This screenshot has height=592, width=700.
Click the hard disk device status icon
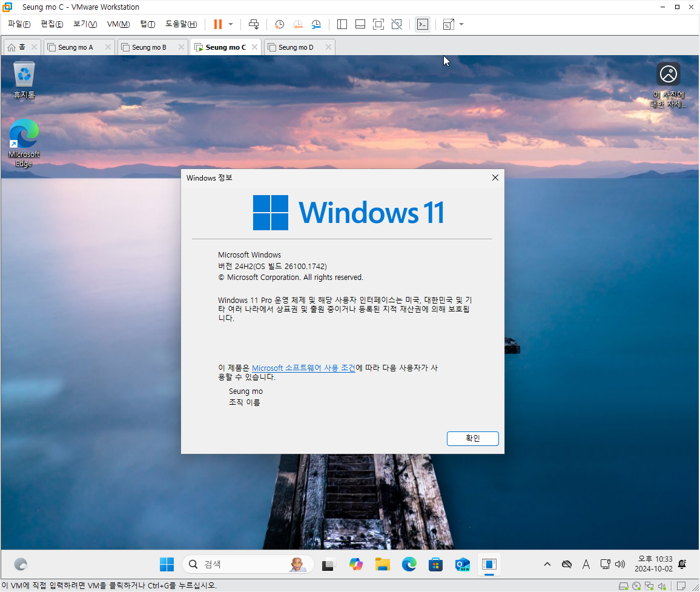click(x=623, y=586)
